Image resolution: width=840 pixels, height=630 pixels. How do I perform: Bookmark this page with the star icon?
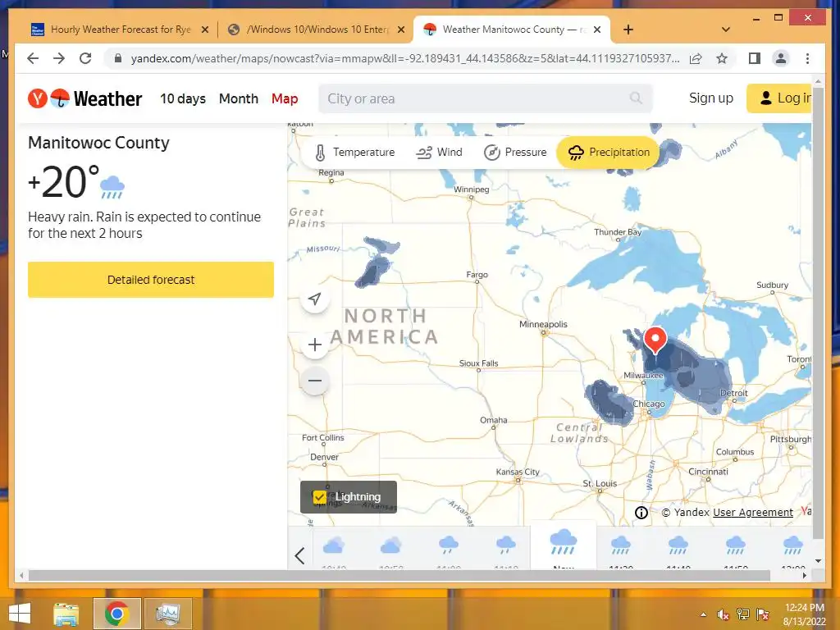[722, 58]
